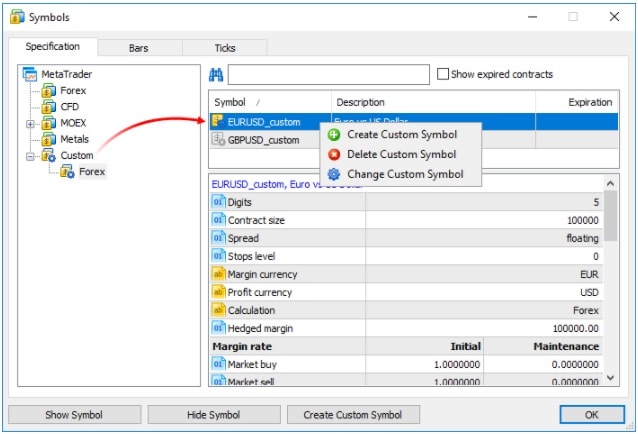Click the green plus Create Custom Symbol icon

pyautogui.click(x=334, y=135)
